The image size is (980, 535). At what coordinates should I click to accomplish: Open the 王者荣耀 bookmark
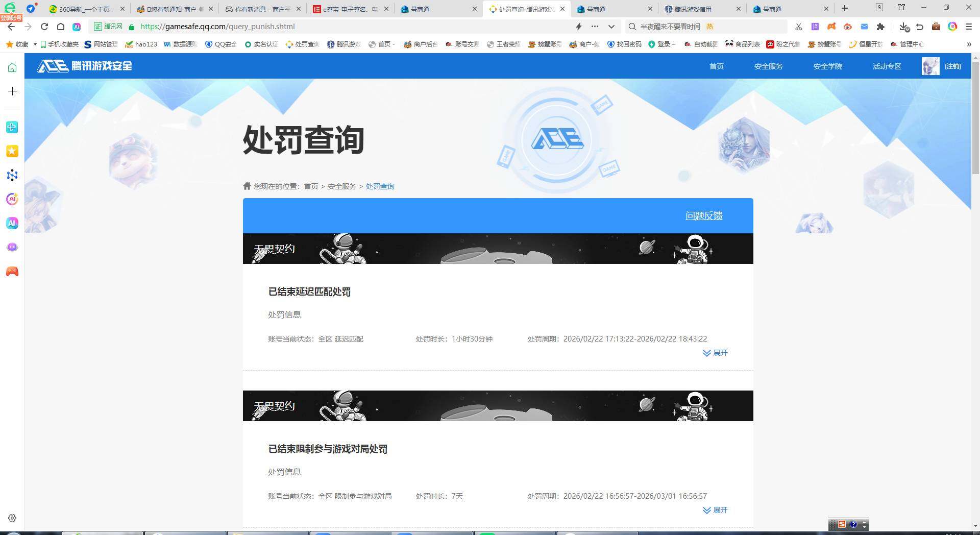pos(503,44)
